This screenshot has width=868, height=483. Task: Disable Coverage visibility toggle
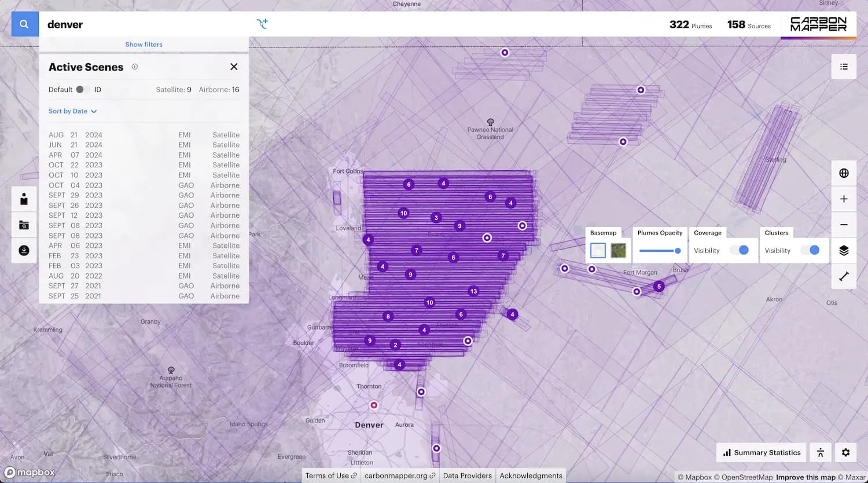click(740, 250)
